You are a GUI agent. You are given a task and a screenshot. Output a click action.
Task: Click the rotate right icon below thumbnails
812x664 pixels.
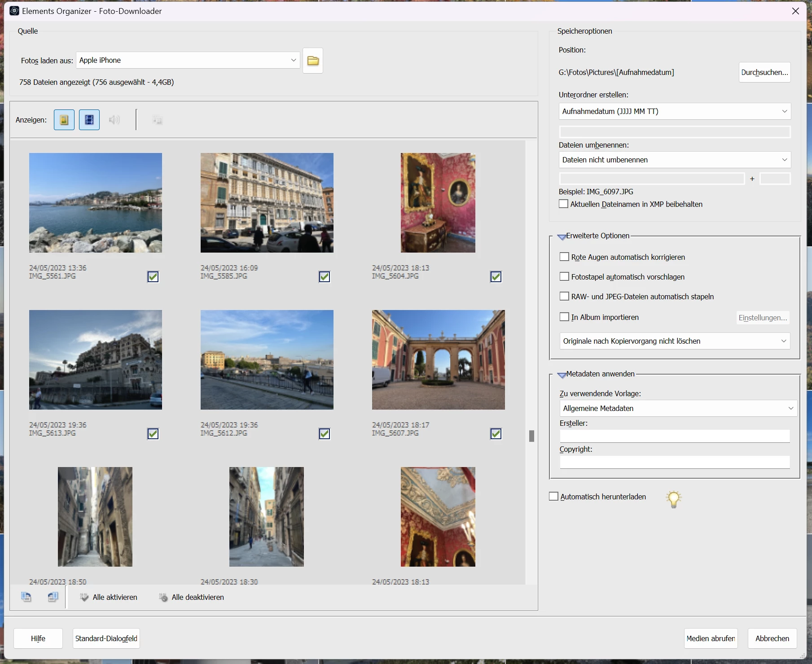tap(53, 597)
